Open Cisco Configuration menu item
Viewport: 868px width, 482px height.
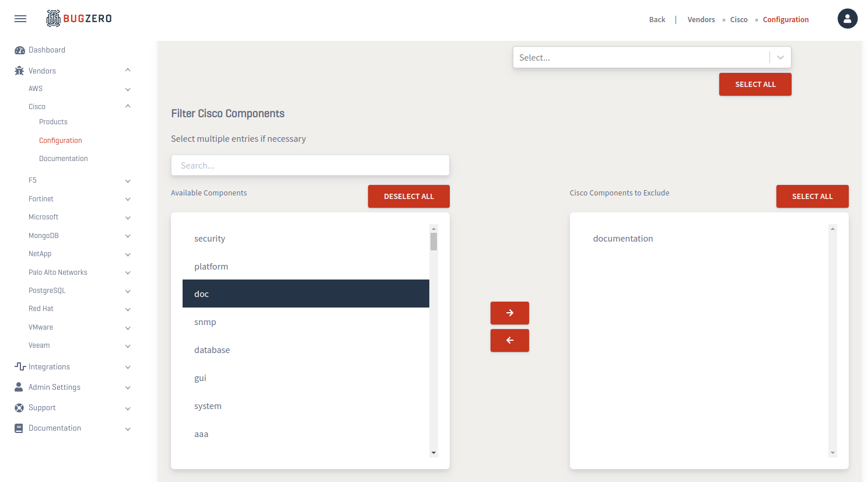click(x=61, y=141)
